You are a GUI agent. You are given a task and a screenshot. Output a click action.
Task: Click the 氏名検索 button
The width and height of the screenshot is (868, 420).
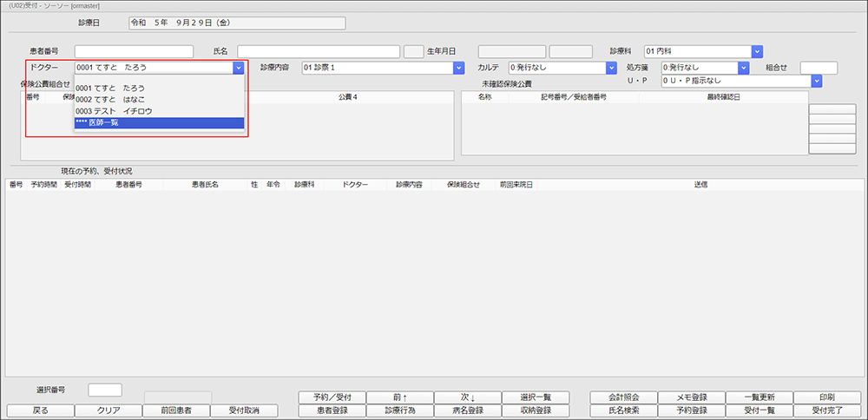pyautogui.click(x=623, y=410)
